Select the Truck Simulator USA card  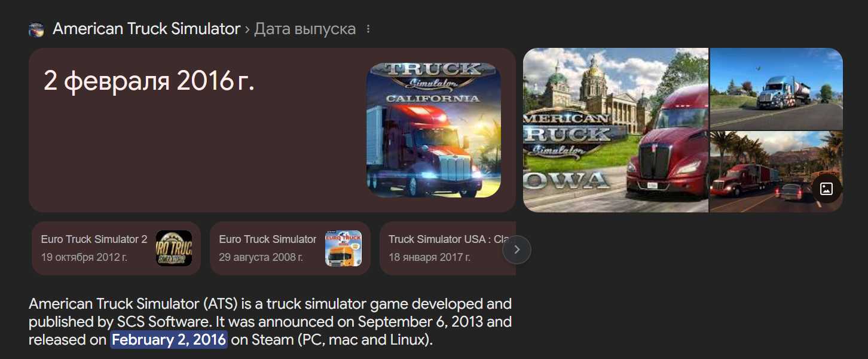coord(448,248)
